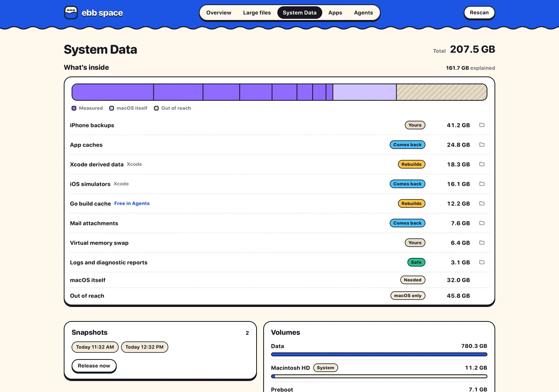Open iPhone backups folder icon
Viewport: 559px width, 392px height.
pyautogui.click(x=482, y=125)
